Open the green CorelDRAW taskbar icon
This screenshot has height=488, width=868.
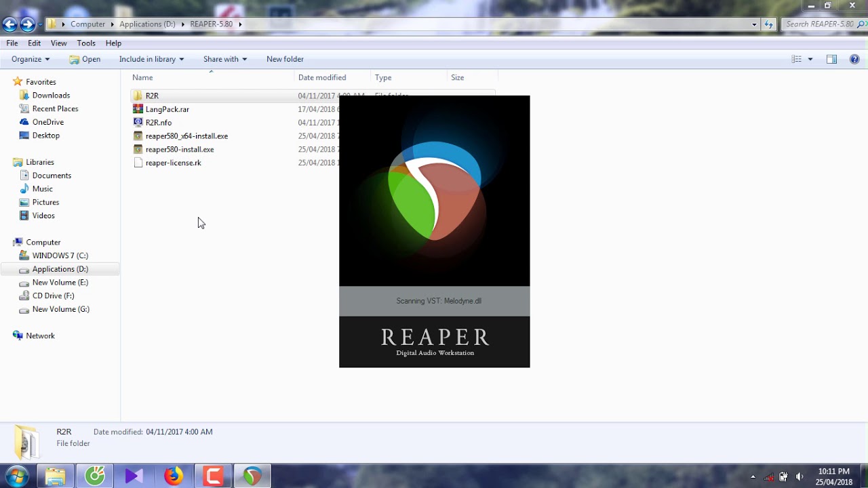coord(94,476)
